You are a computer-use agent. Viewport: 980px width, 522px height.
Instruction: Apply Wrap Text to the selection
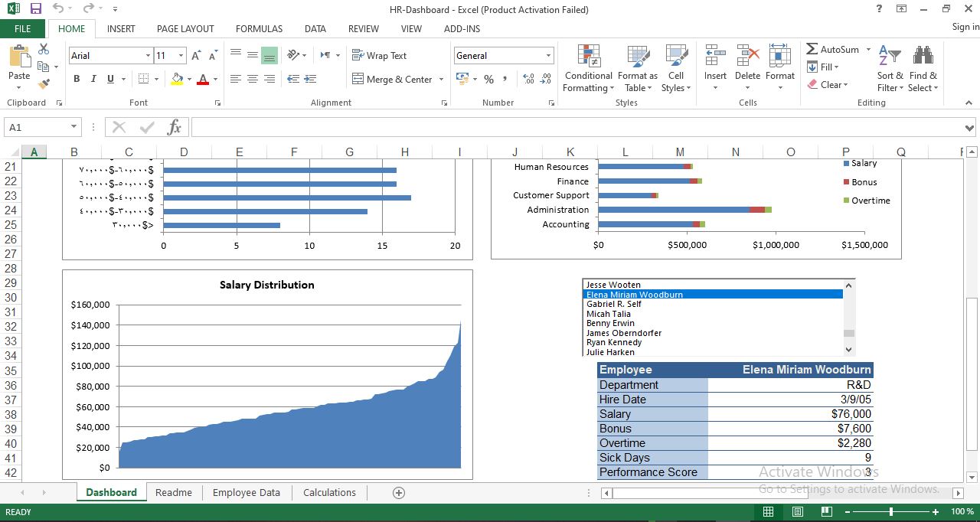(x=380, y=55)
